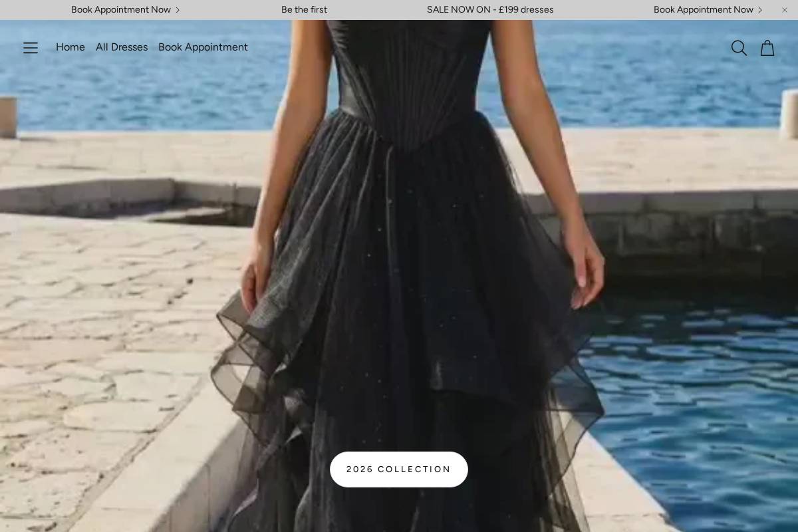Click the arrow beside right Book Appointment Now
The image size is (798, 532).
point(759,9)
